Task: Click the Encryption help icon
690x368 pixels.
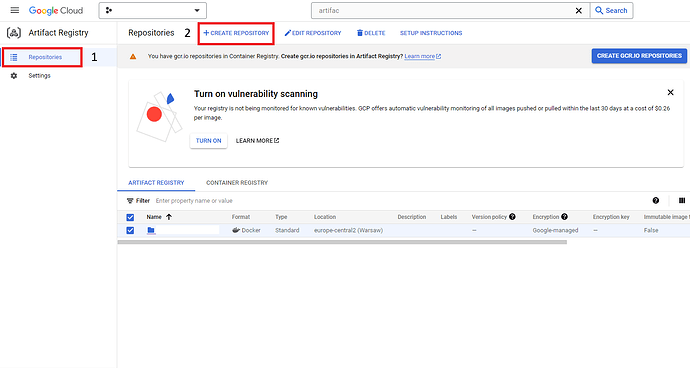Action: pos(565,217)
